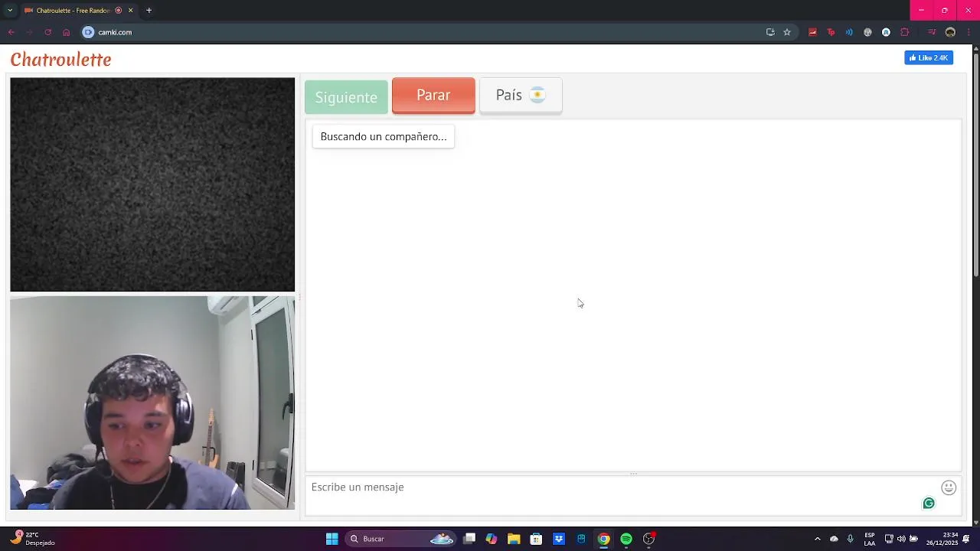Open File Explorer from taskbar

[514, 539]
